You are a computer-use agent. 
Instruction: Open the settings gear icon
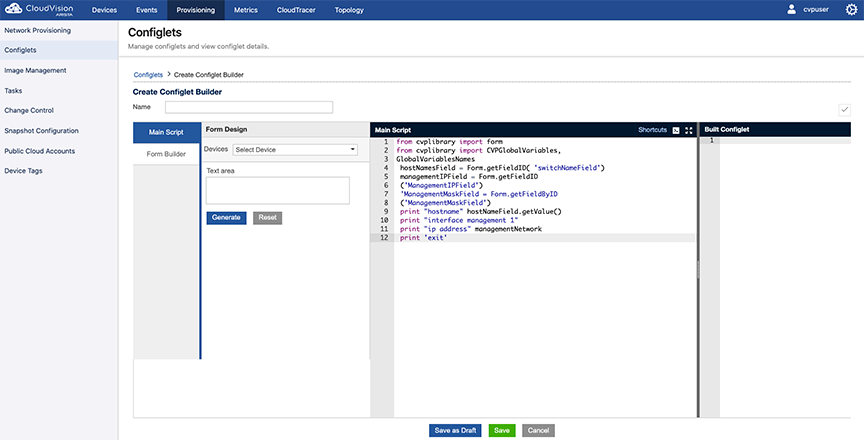pyautogui.click(x=851, y=9)
